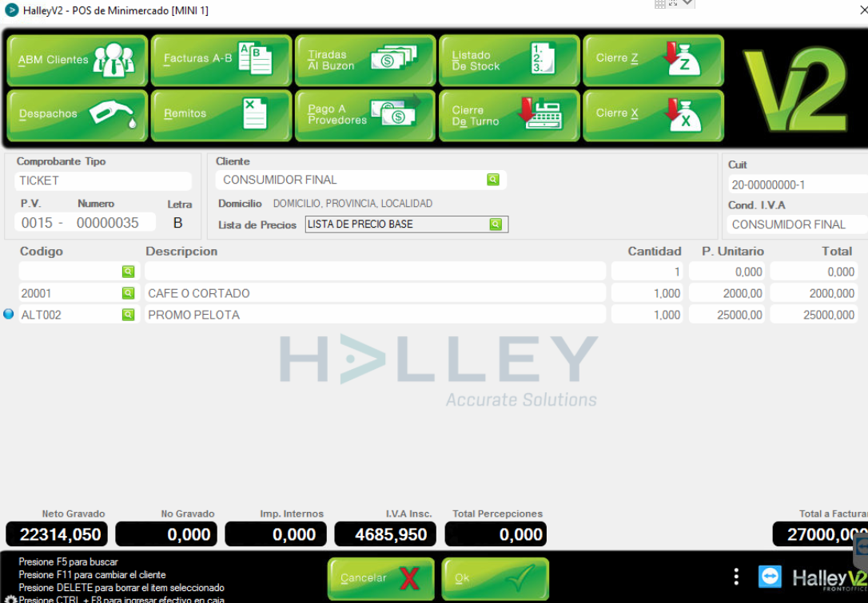Run Cierre Z

tap(653, 61)
